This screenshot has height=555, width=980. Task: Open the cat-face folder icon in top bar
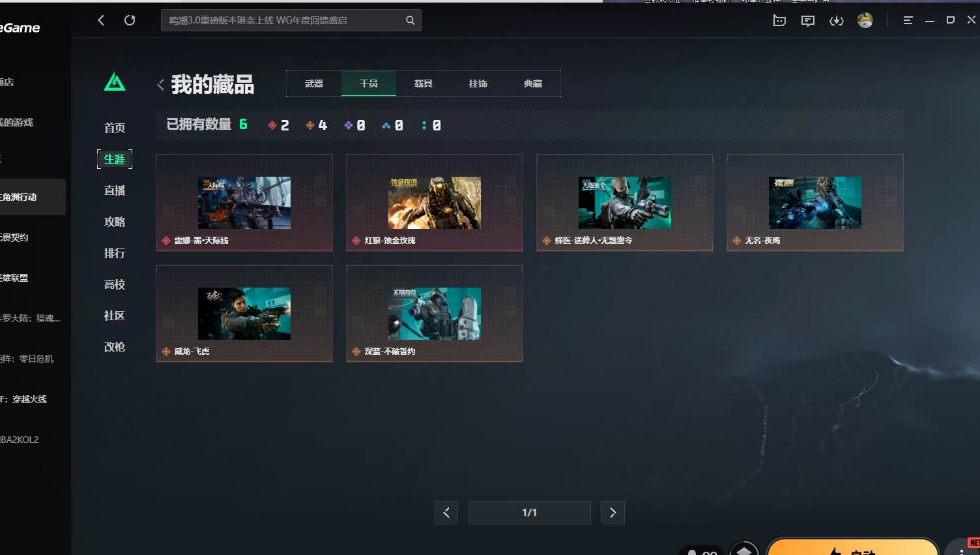tap(779, 21)
